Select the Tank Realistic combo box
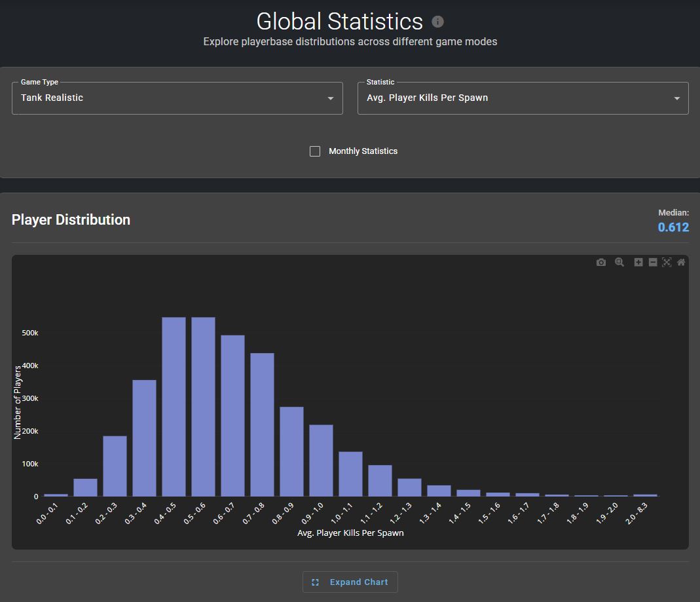 click(x=177, y=98)
